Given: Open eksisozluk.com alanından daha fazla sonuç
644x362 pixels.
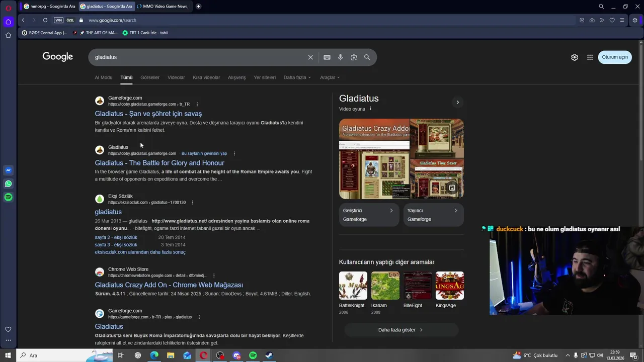Looking at the screenshot, I should click(140, 252).
